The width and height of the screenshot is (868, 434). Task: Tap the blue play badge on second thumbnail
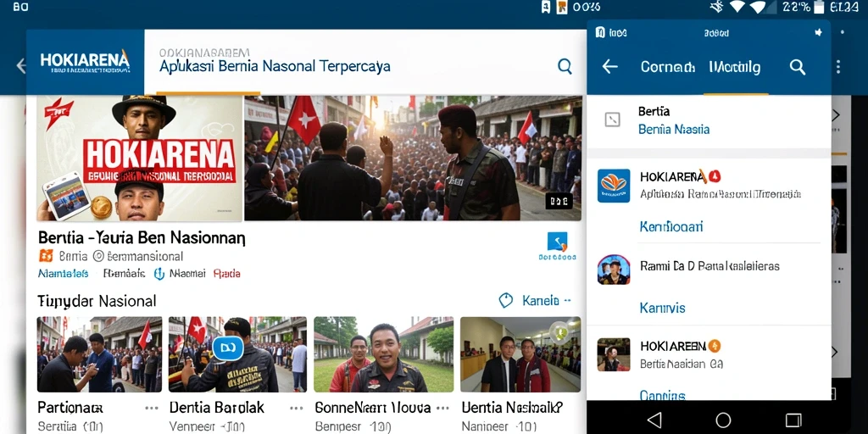[x=227, y=348]
